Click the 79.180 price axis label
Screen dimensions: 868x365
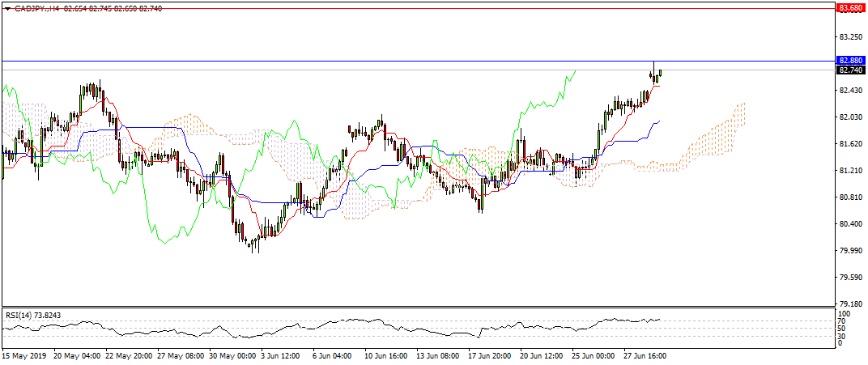(x=849, y=304)
